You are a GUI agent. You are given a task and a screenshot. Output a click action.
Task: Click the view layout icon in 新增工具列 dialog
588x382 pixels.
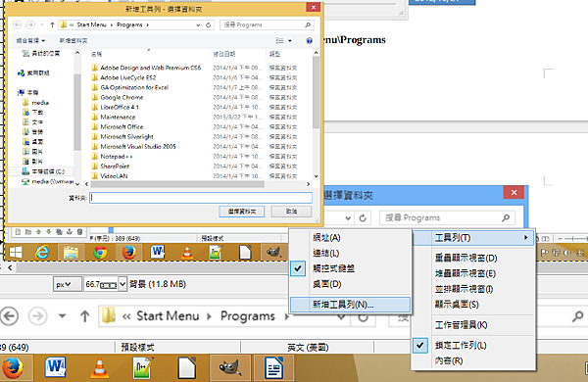279,40
